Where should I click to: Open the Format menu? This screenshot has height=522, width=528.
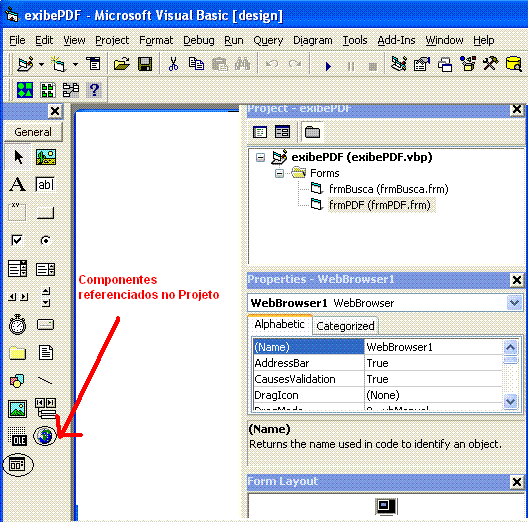coord(156,40)
